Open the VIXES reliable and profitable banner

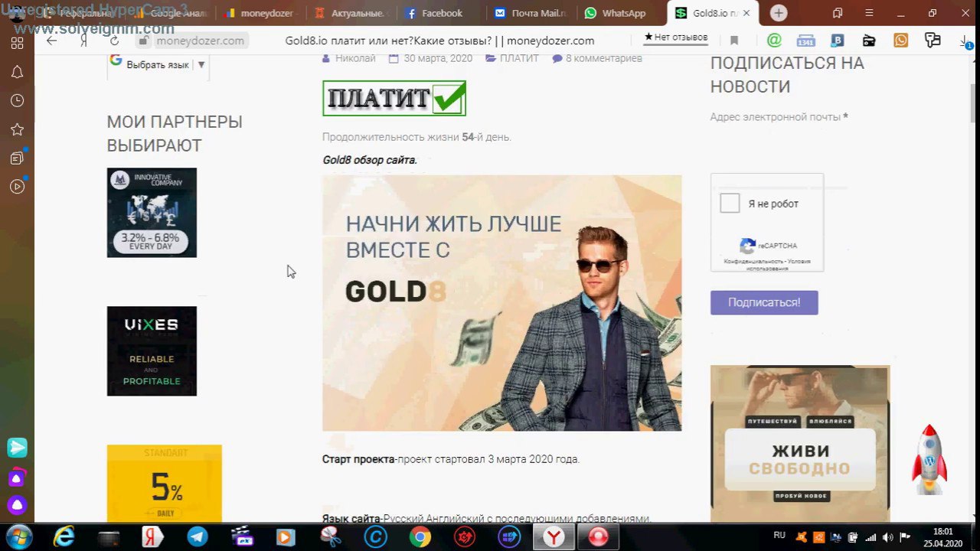click(x=152, y=351)
